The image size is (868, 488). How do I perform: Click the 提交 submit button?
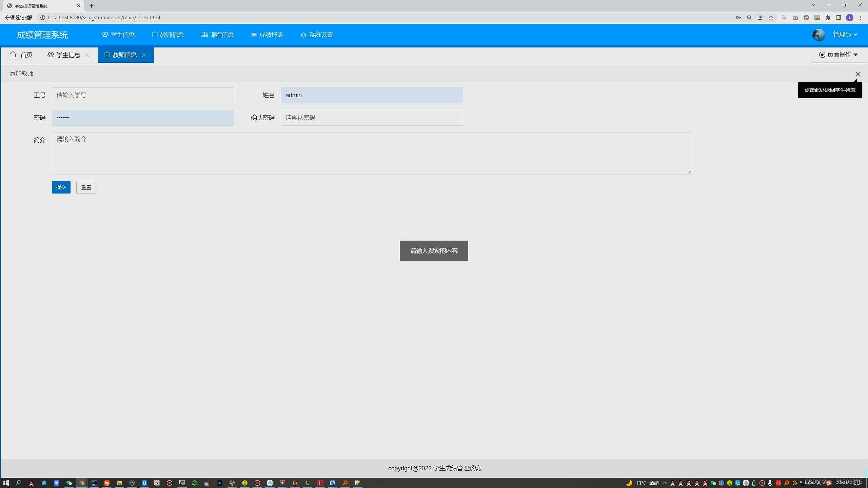(x=61, y=187)
